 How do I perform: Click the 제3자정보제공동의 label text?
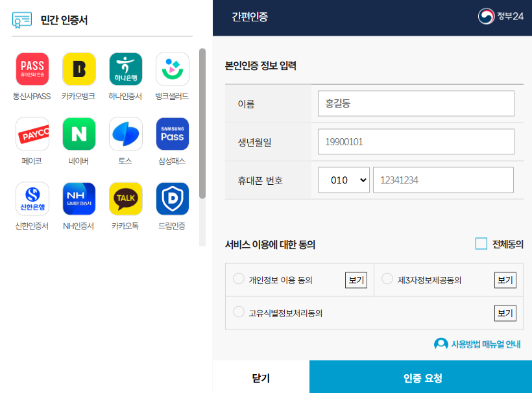coord(429,280)
